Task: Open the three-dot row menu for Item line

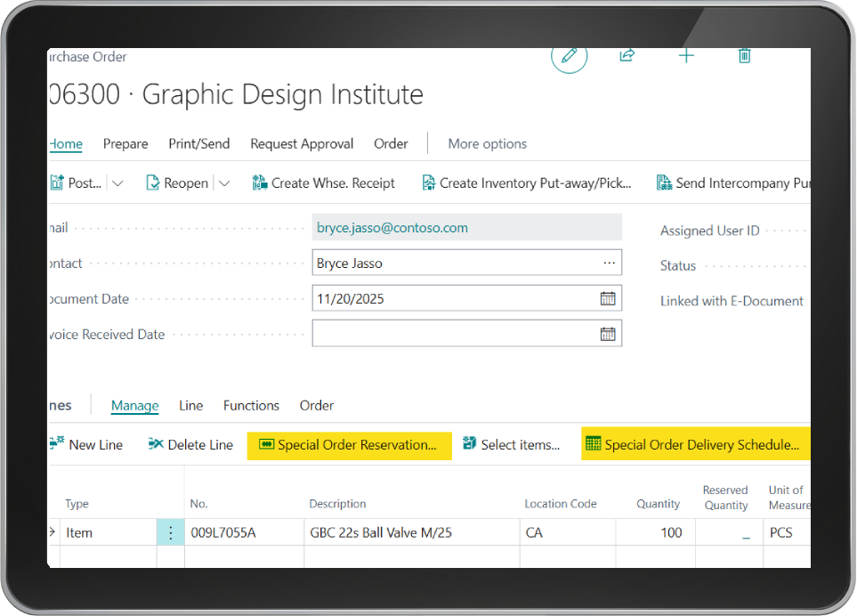Action: click(x=171, y=532)
